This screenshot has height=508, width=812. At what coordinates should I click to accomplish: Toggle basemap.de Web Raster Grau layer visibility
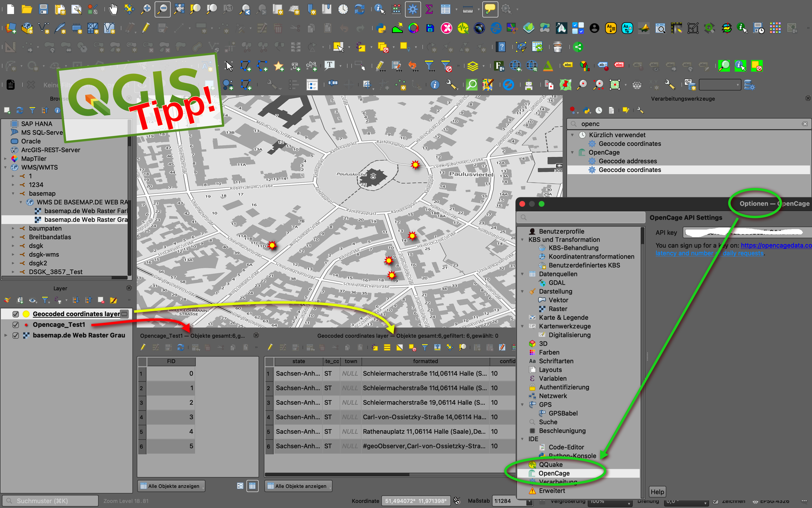(x=15, y=335)
